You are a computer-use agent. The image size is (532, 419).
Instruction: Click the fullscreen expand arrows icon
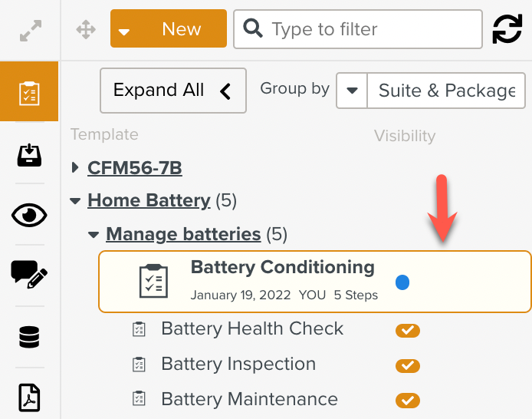pyautogui.click(x=29, y=30)
